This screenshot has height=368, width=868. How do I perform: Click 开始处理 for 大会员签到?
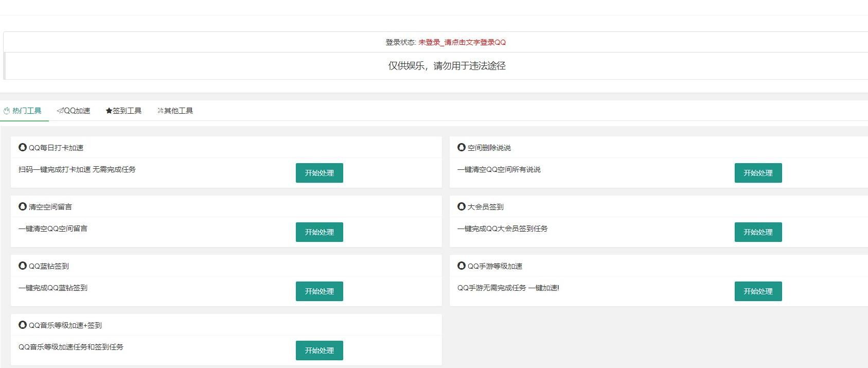coord(758,232)
